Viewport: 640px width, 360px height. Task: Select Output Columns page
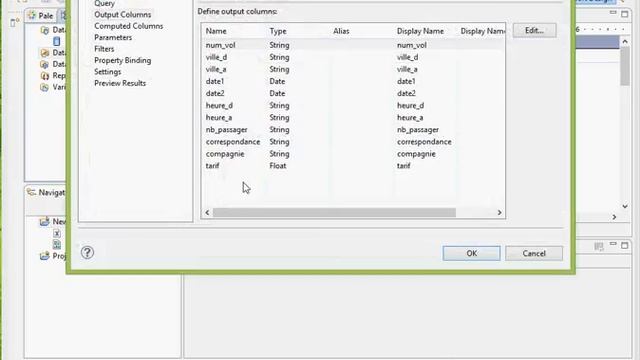tap(122, 14)
